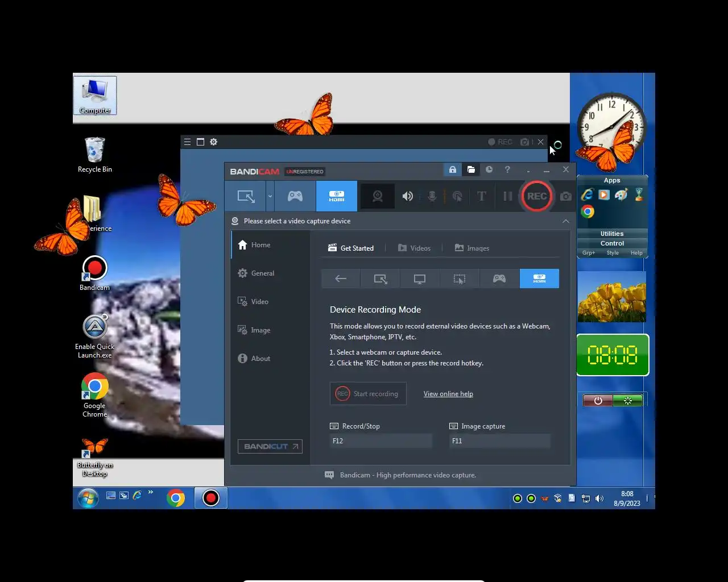Click the big red REC button

(x=537, y=196)
